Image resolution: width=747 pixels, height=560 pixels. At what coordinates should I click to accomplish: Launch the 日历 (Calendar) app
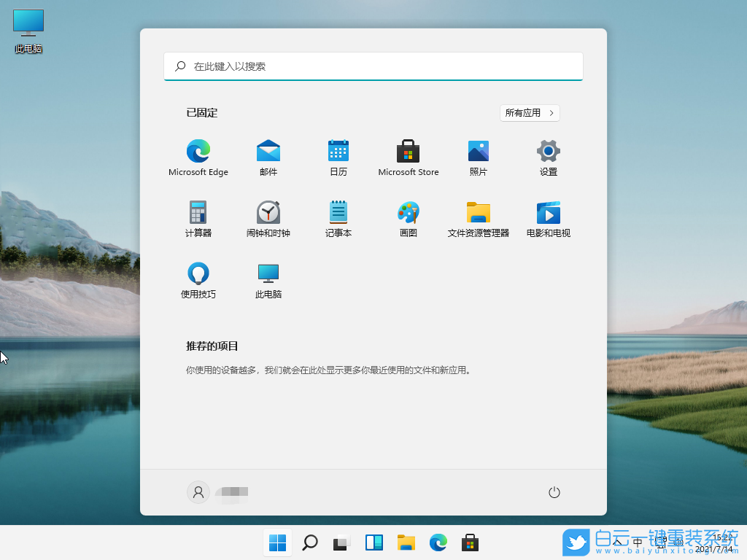(338, 151)
